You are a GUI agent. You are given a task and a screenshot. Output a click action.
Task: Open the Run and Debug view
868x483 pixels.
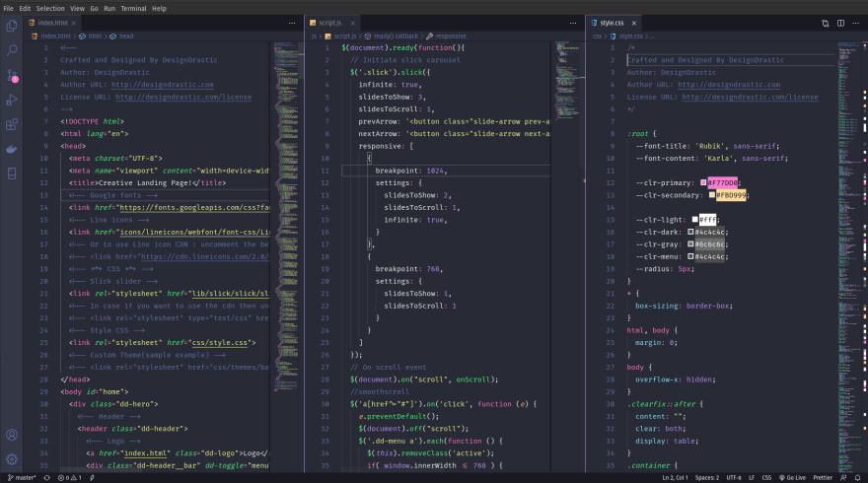click(12, 100)
